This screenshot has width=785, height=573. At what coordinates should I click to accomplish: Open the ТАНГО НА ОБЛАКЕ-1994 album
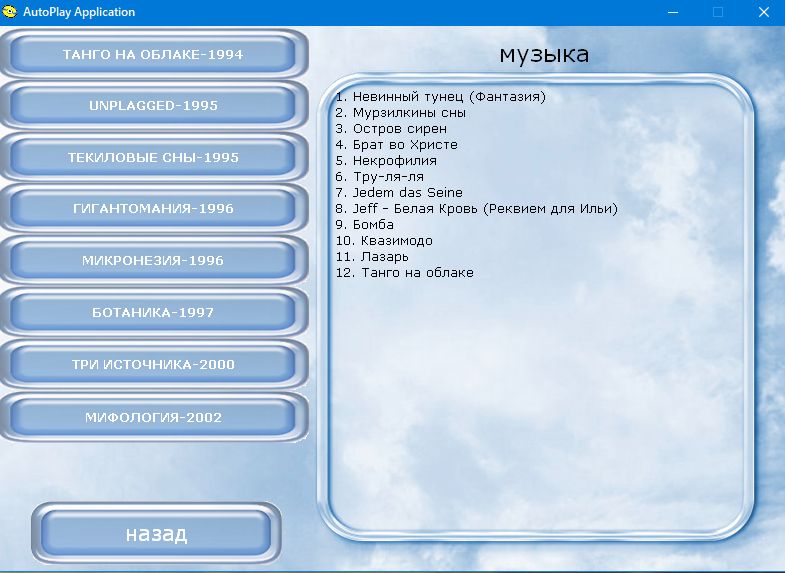click(153, 54)
